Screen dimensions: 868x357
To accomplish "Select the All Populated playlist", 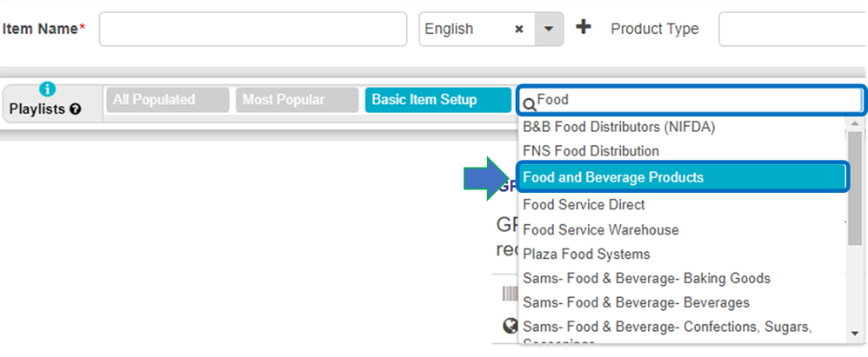I will (x=153, y=100).
